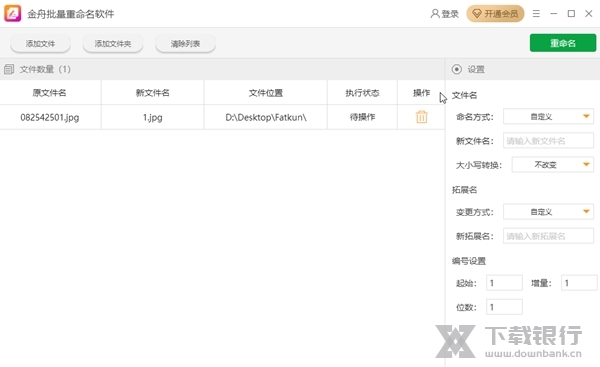Viewport: 600px width, 367px height.
Task: Select the D:\Desktop\Fatkun\ path cell
Action: (266, 117)
